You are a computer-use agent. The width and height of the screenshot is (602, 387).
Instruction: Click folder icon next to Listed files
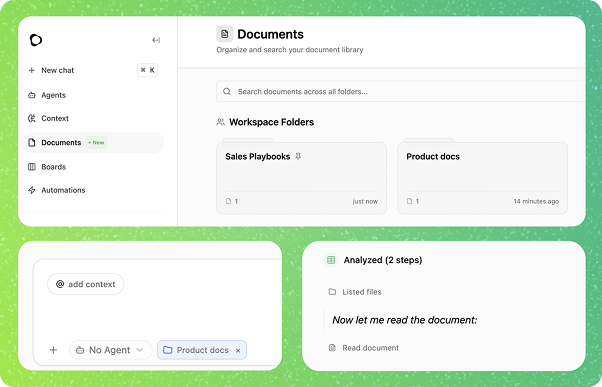[x=332, y=292]
